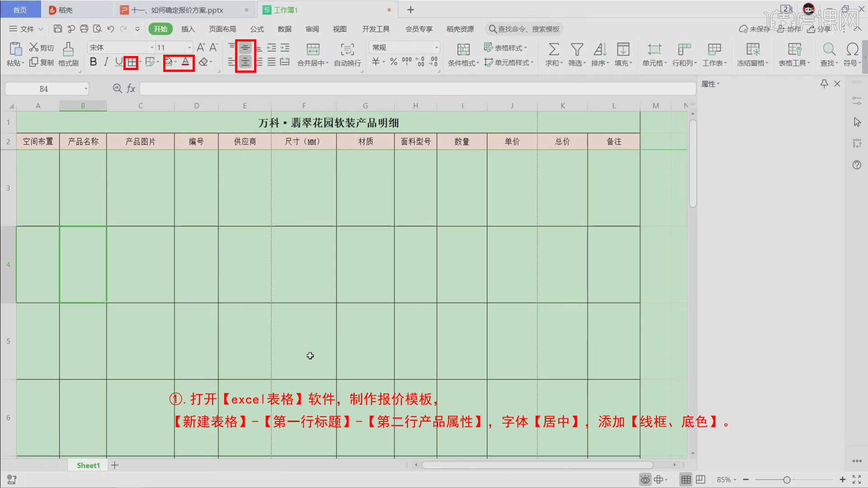Click the Home (首页) tab button

pyautogui.click(x=20, y=9)
